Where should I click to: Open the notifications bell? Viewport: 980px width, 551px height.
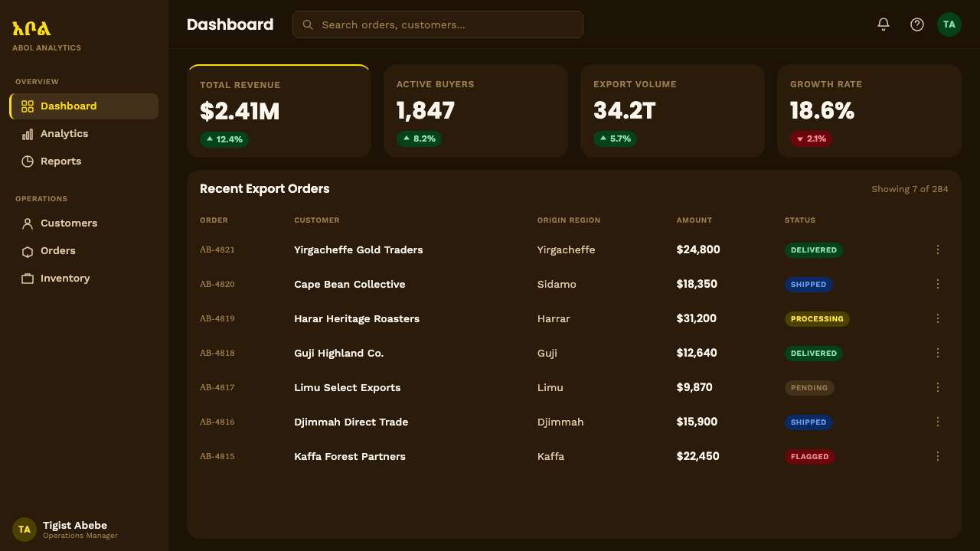point(884,24)
